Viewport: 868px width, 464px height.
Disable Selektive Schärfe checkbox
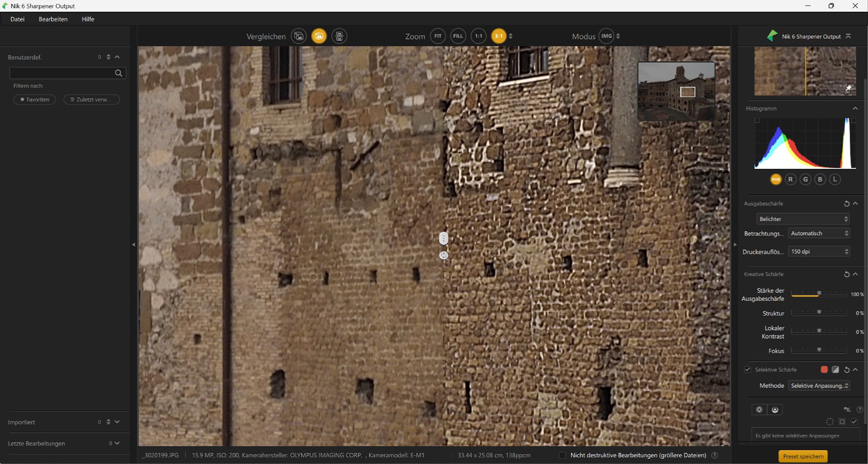coord(747,370)
